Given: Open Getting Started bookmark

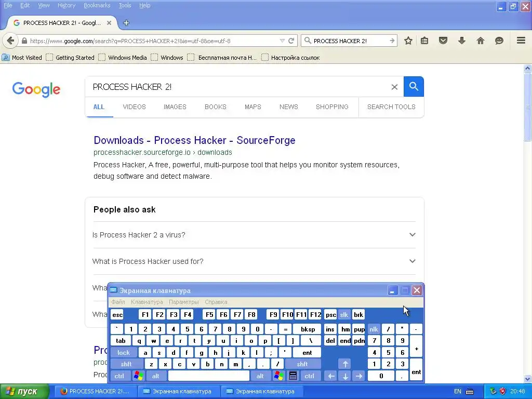Looking at the screenshot, I should (x=70, y=58).
